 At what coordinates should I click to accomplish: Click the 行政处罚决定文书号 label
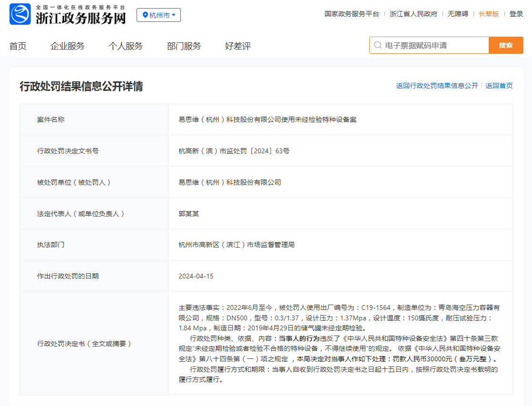(x=68, y=151)
